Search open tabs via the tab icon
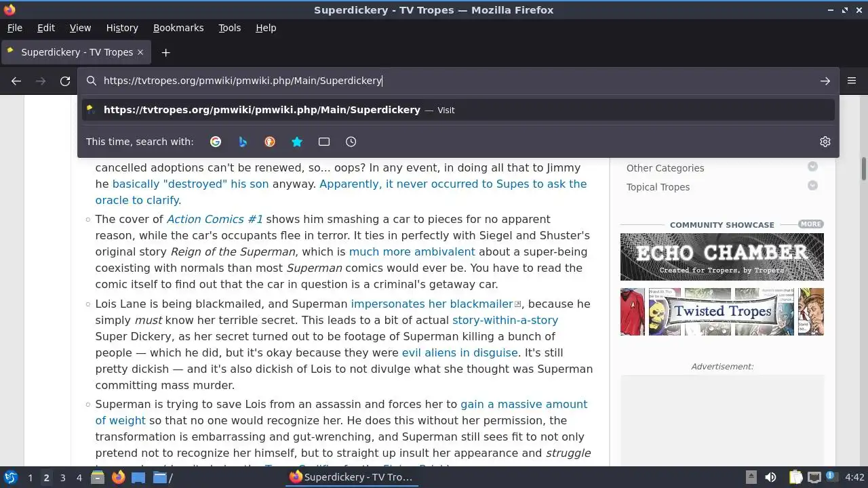Screen dimensions: 868x488 pos(324,142)
